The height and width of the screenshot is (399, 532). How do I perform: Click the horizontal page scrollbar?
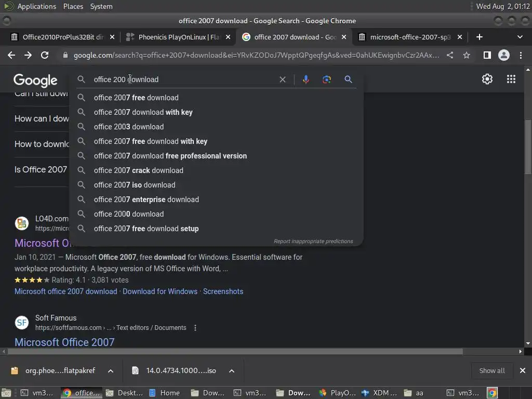point(235,352)
